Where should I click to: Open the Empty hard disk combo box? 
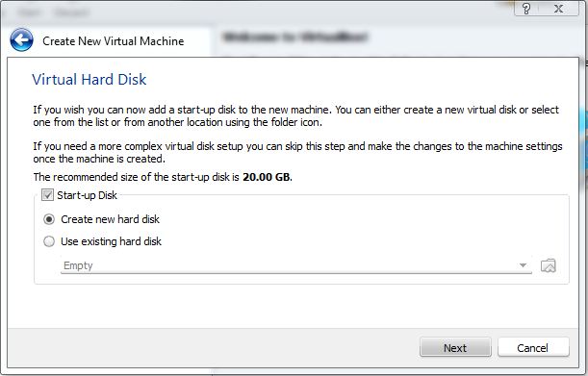click(295, 265)
